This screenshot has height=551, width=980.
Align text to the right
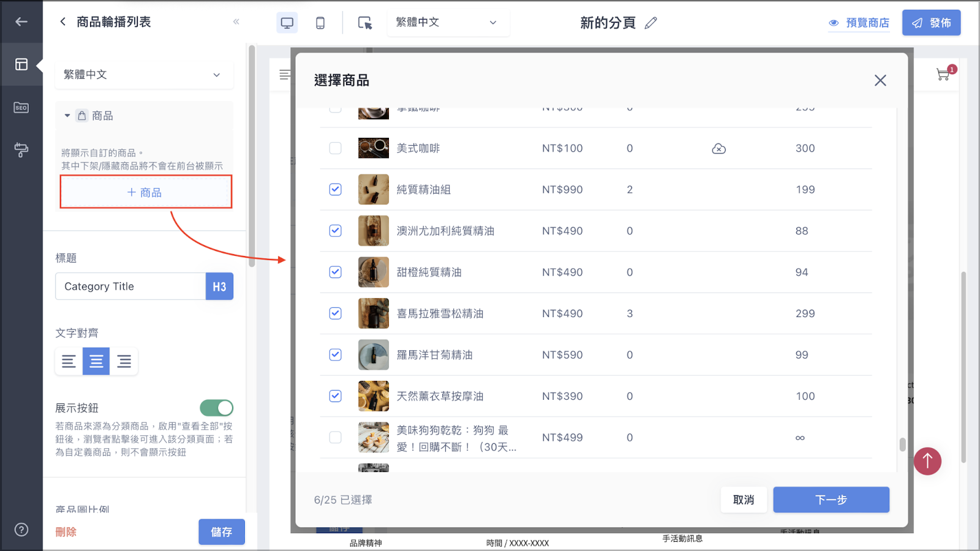pos(124,361)
